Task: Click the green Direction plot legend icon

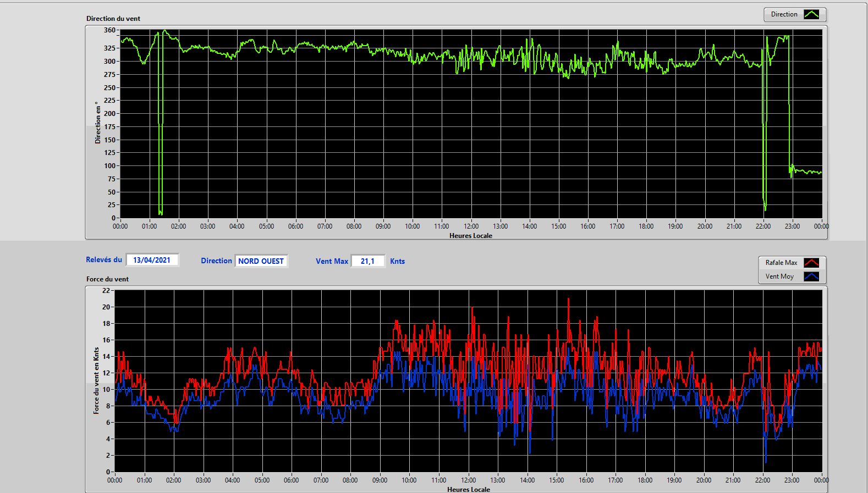Action: click(811, 14)
